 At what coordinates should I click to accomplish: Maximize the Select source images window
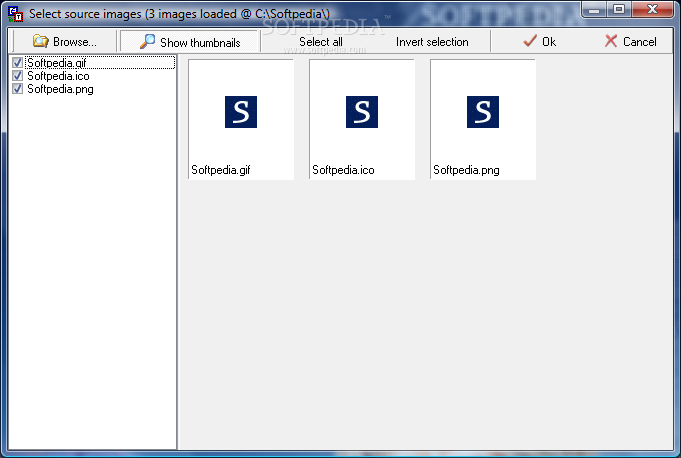[x=619, y=9]
